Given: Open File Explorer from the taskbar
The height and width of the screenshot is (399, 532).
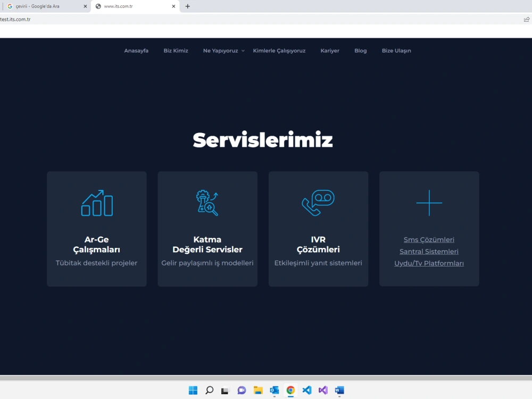Looking at the screenshot, I should (x=258, y=390).
